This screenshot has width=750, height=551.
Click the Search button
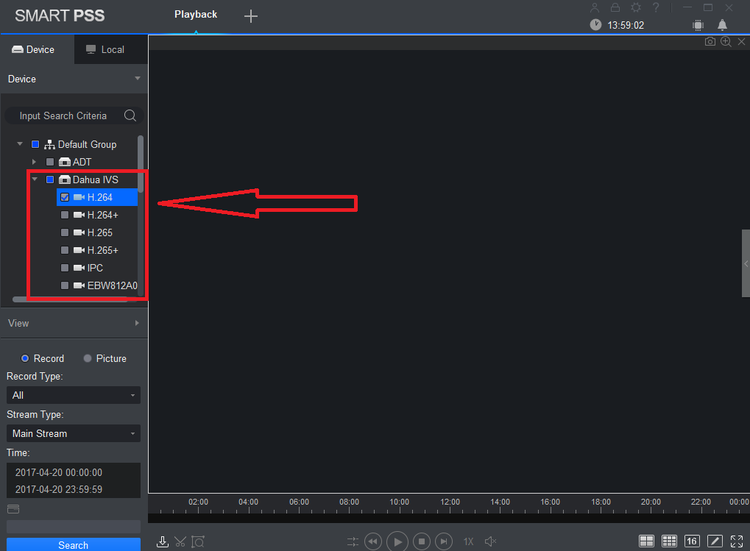coord(73,545)
